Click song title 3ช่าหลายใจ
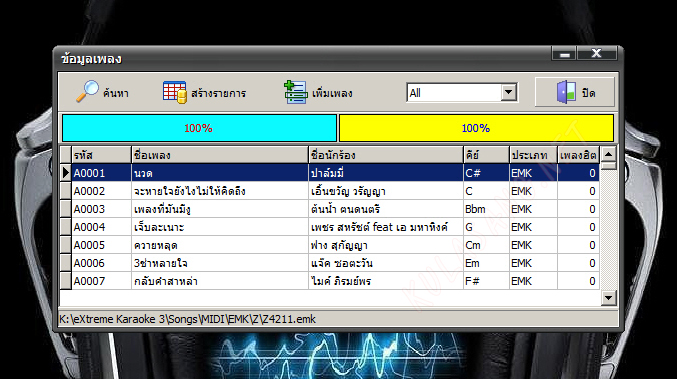 pyautogui.click(x=160, y=263)
